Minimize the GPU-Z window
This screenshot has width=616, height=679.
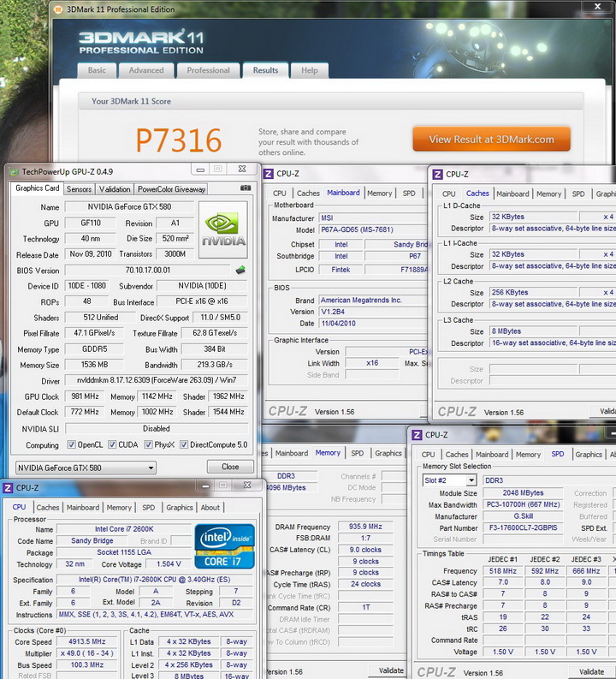click(x=201, y=170)
